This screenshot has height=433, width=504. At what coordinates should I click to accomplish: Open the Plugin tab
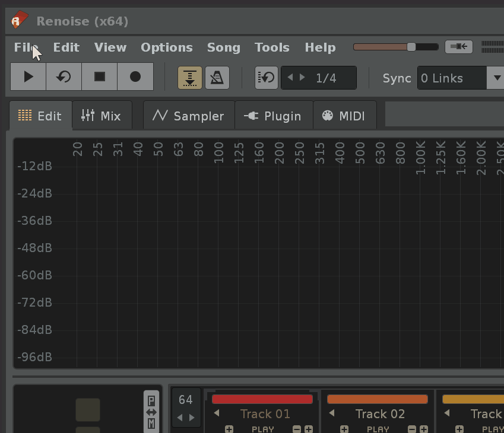coord(273,116)
